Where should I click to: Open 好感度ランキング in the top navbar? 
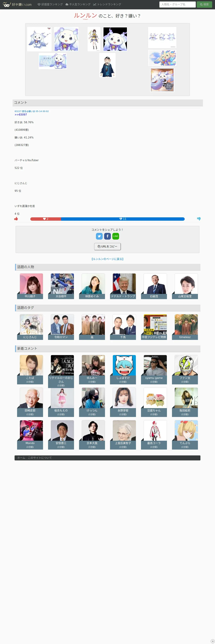tap(50, 5)
